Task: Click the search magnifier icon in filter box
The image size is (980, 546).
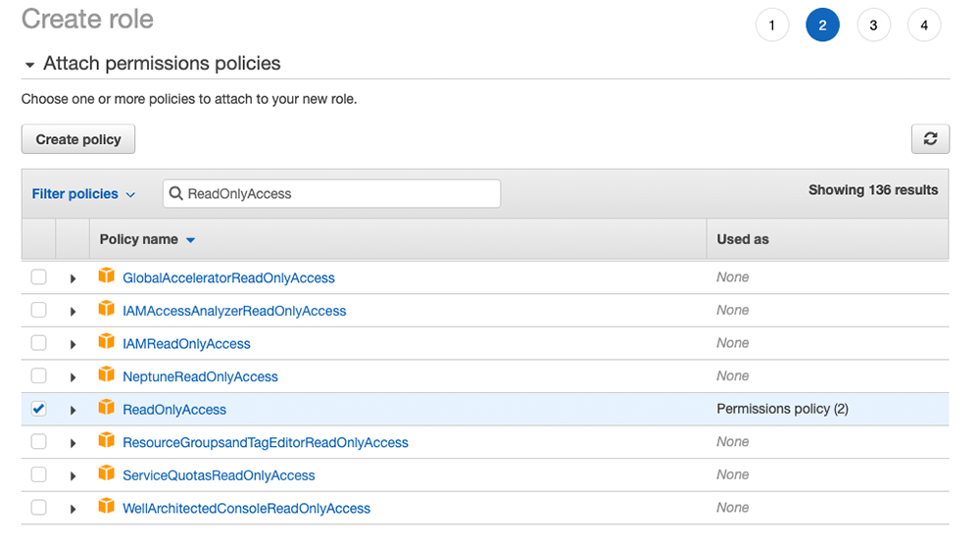Action: 176,194
